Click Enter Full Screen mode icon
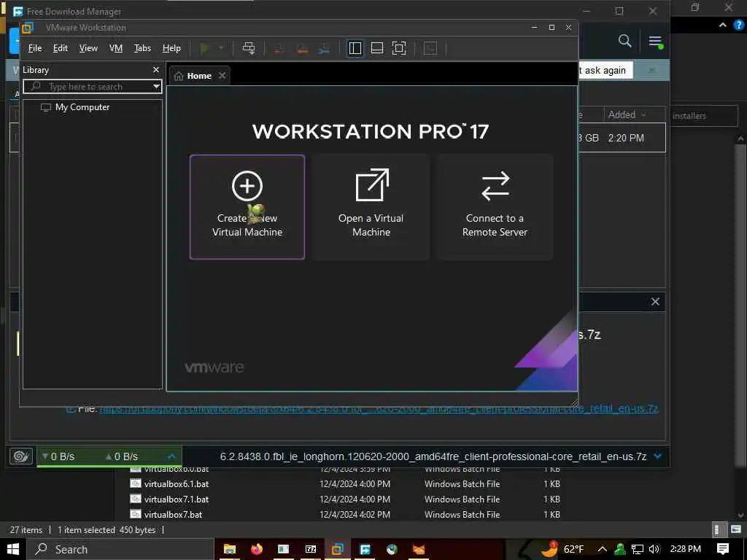The image size is (747, 560). (399, 48)
